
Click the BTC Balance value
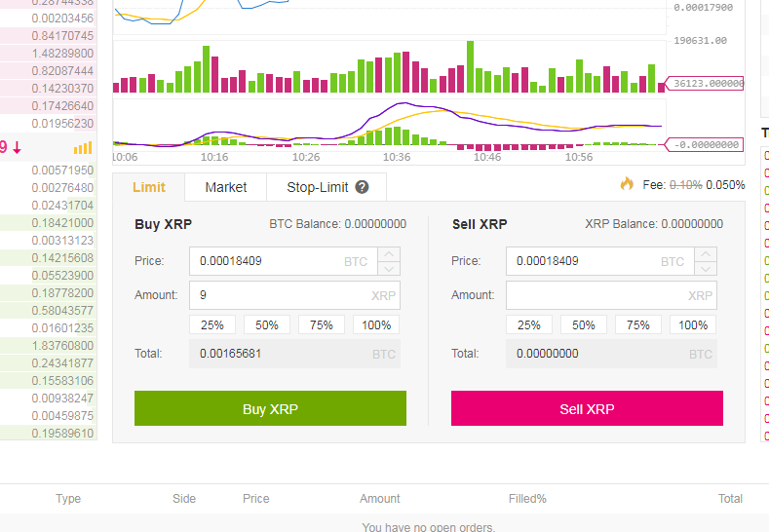coord(375,224)
